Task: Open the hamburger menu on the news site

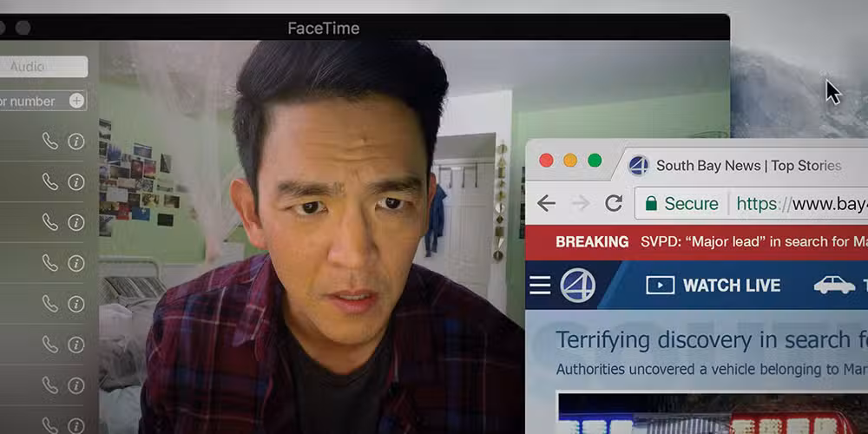Action: pos(540,286)
